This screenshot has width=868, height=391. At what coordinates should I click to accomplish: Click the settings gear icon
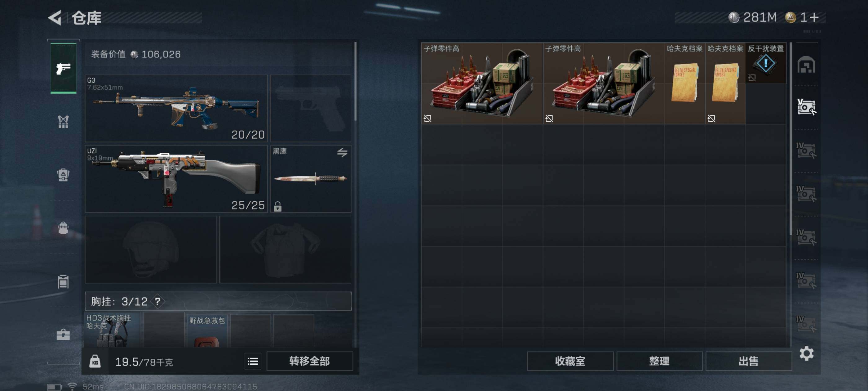[806, 353]
